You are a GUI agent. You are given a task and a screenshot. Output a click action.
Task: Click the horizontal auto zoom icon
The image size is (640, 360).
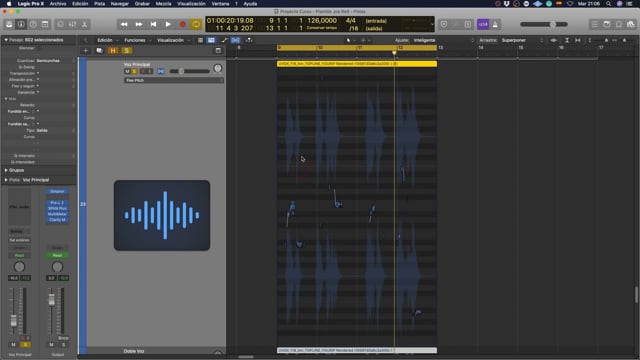(x=578, y=40)
